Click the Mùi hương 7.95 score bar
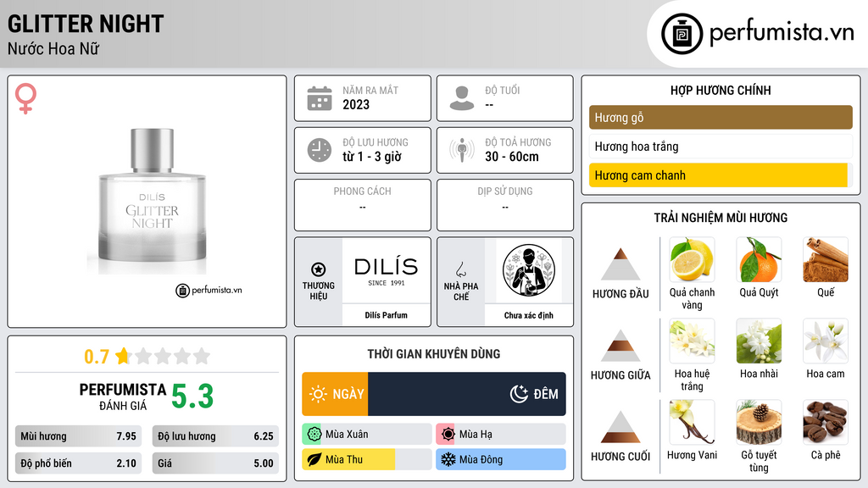Image resolution: width=868 pixels, height=488 pixels. tap(78, 436)
